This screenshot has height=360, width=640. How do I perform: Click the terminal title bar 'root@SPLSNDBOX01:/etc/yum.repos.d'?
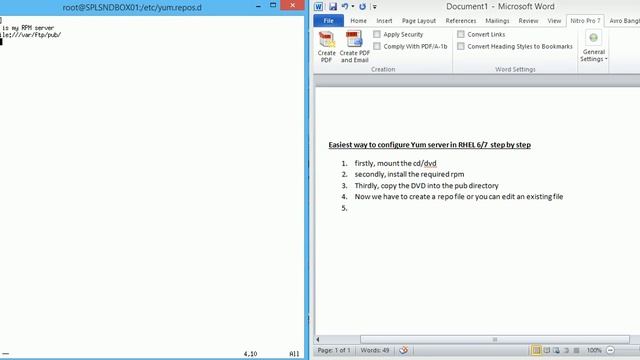tap(132, 7)
